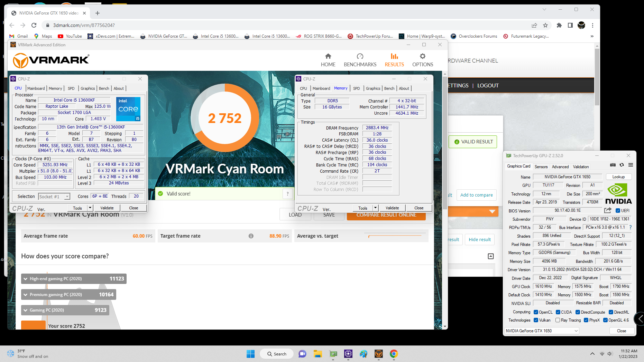The height and width of the screenshot is (362, 644).
Task: Open Tools dropdown arrow in right CPU-Z
Action: click(375, 208)
